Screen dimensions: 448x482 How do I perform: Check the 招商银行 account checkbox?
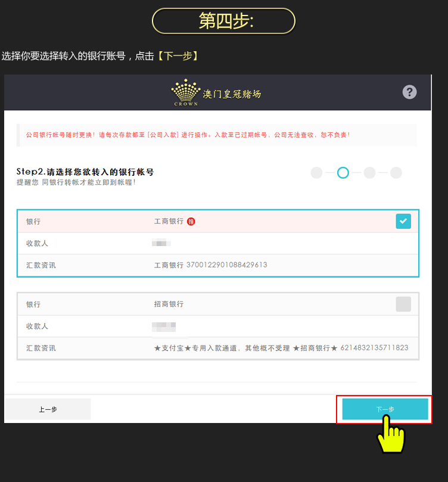tap(403, 304)
